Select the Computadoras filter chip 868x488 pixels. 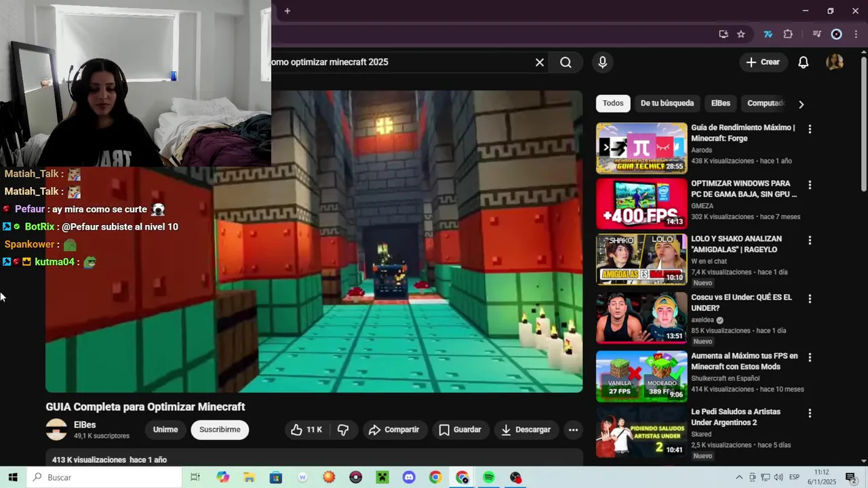(765, 103)
